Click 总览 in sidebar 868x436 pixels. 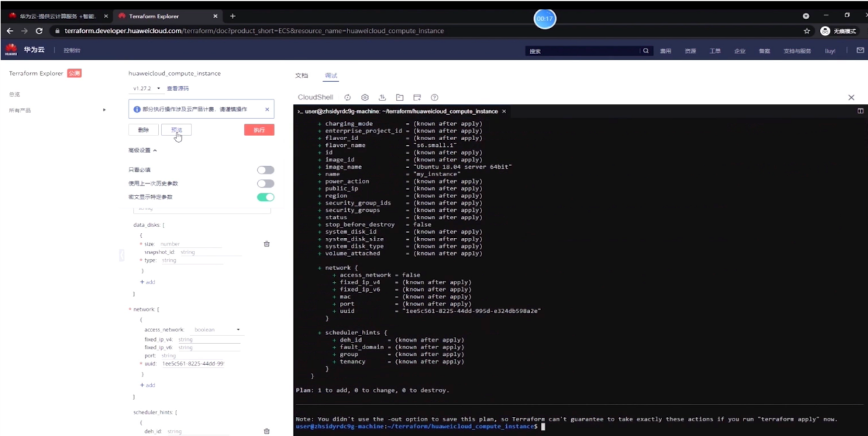click(14, 94)
